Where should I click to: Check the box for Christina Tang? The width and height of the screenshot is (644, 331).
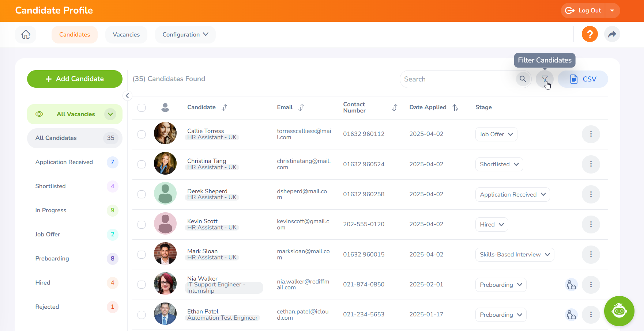pyautogui.click(x=142, y=164)
